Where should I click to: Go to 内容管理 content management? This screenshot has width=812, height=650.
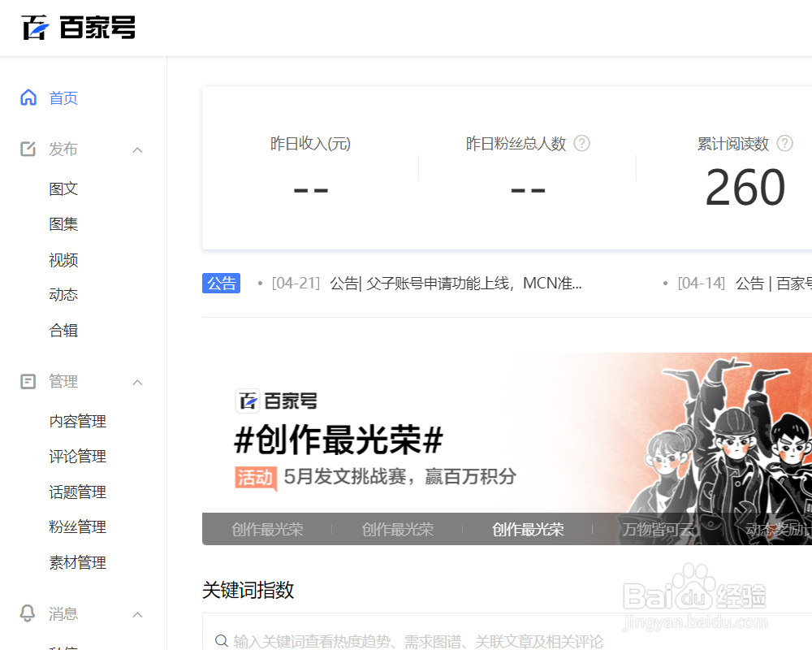click(77, 421)
